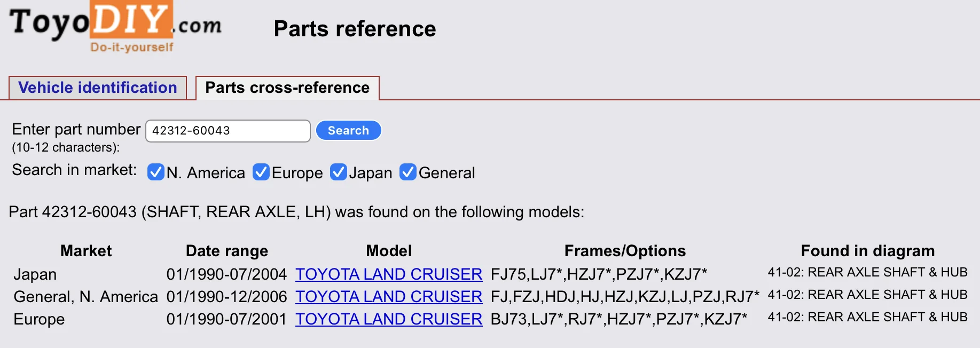Click the Japan row's rear axle diagram entry
The height and width of the screenshot is (348, 980).
pyautogui.click(x=867, y=272)
